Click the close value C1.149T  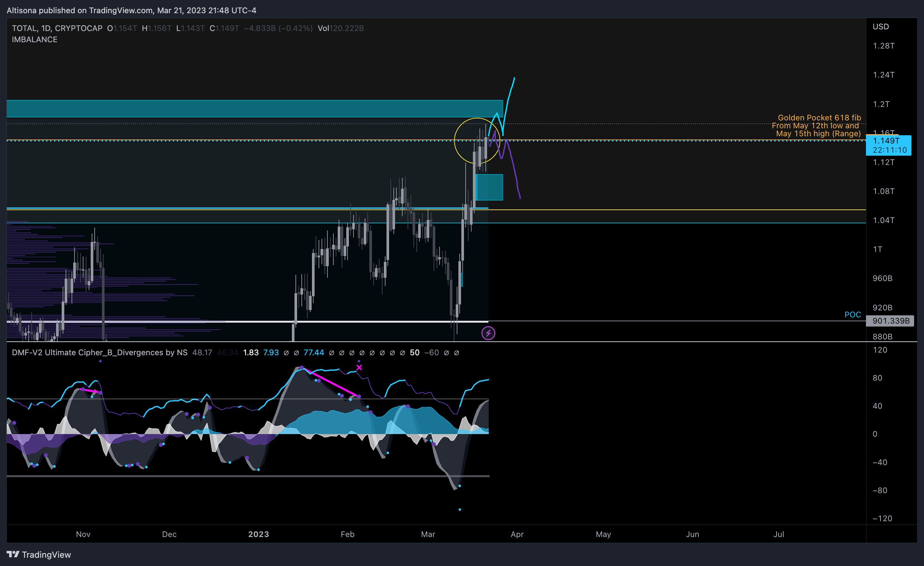pyautogui.click(x=224, y=28)
